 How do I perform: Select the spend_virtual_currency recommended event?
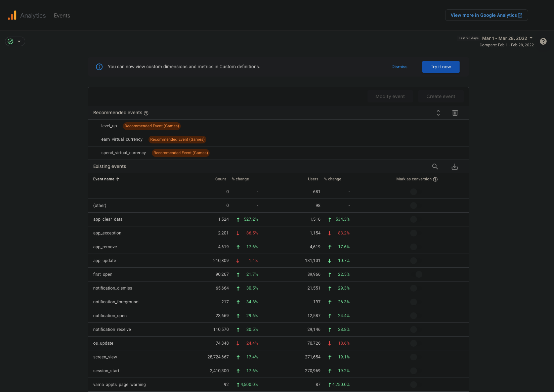pyautogui.click(x=123, y=153)
